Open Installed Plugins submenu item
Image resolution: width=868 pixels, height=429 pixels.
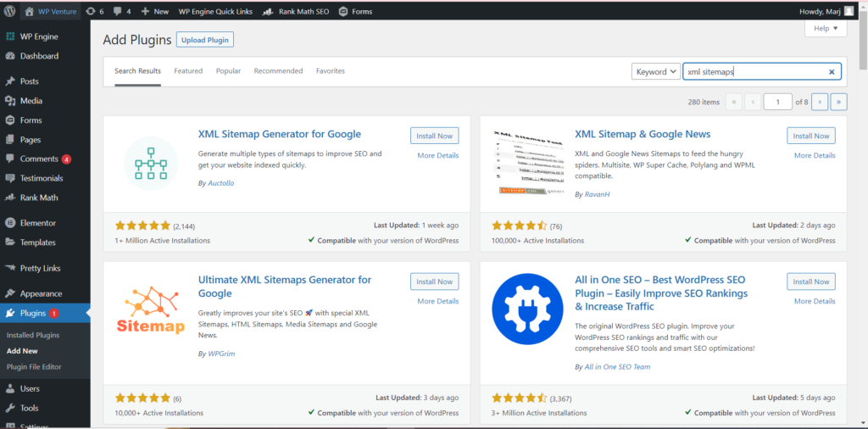(x=33, y=335)
